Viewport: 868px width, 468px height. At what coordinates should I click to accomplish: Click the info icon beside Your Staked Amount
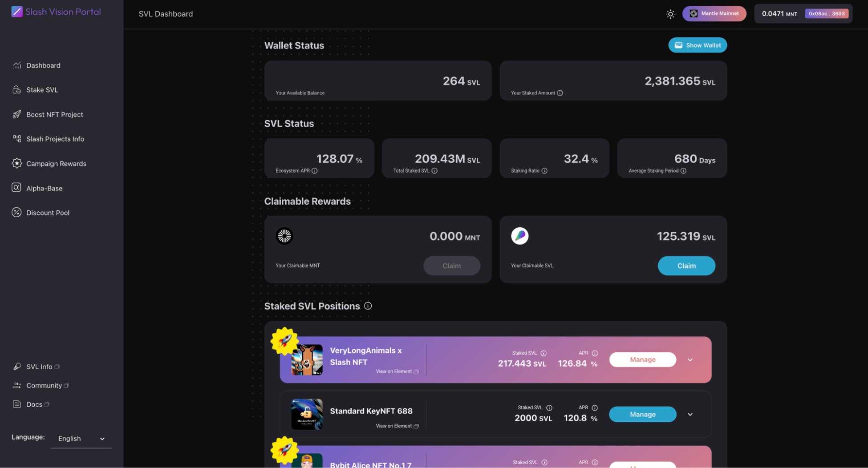coord(560,93)
